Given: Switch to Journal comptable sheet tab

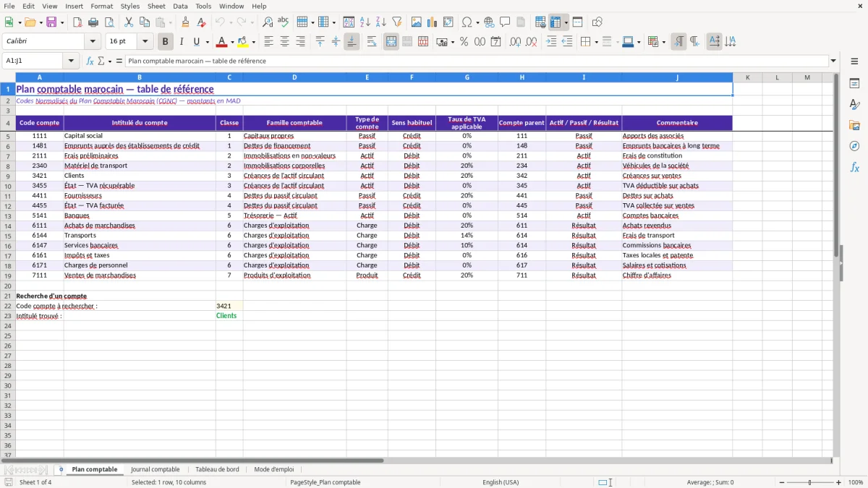Looking at the screenshot, I should coord(155,469).
